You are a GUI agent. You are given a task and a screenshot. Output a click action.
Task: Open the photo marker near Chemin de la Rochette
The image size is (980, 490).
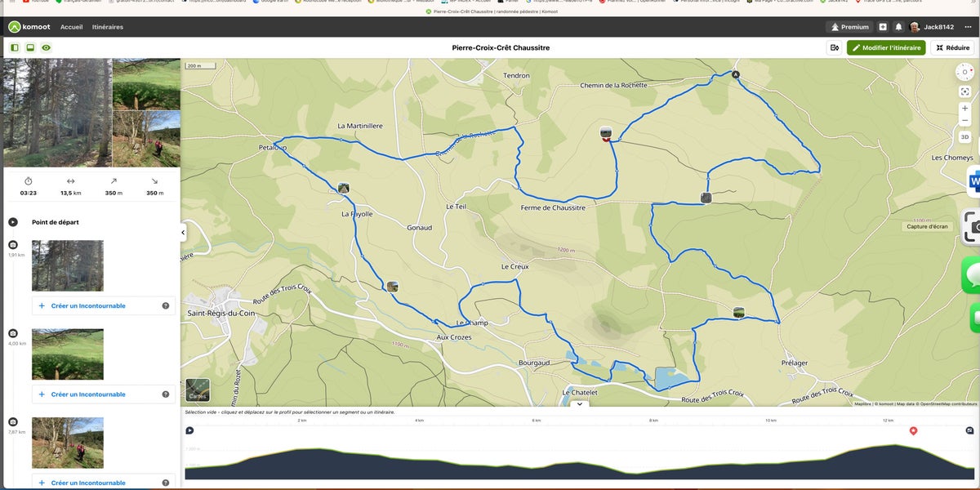click(x=606, y=133)
